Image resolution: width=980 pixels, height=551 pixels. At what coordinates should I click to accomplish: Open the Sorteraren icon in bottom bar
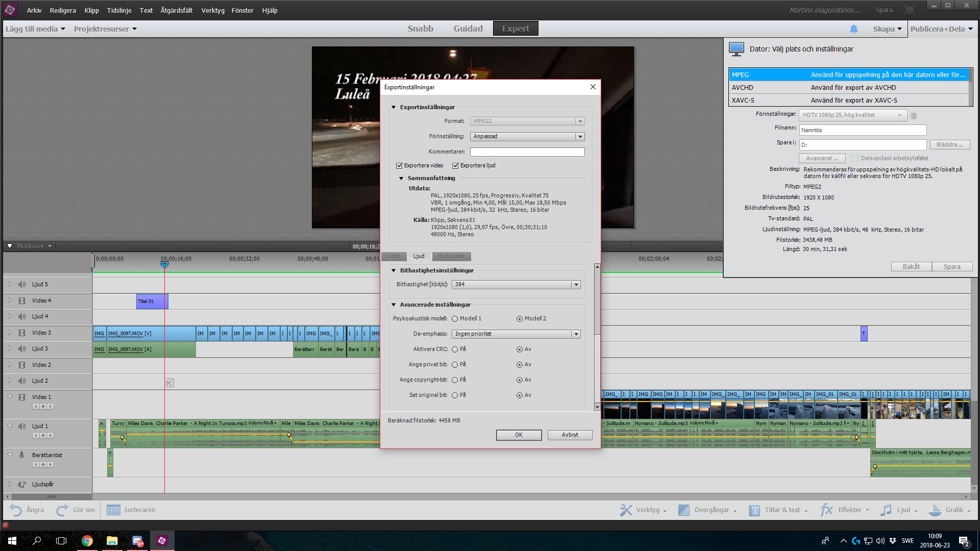click(113, 510)
